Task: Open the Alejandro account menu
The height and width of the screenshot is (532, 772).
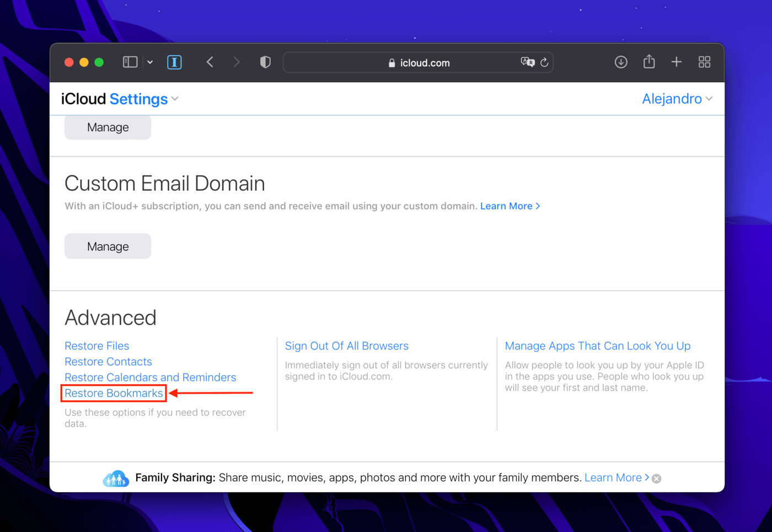Action: pyautogui.click(x=677, y=99)
